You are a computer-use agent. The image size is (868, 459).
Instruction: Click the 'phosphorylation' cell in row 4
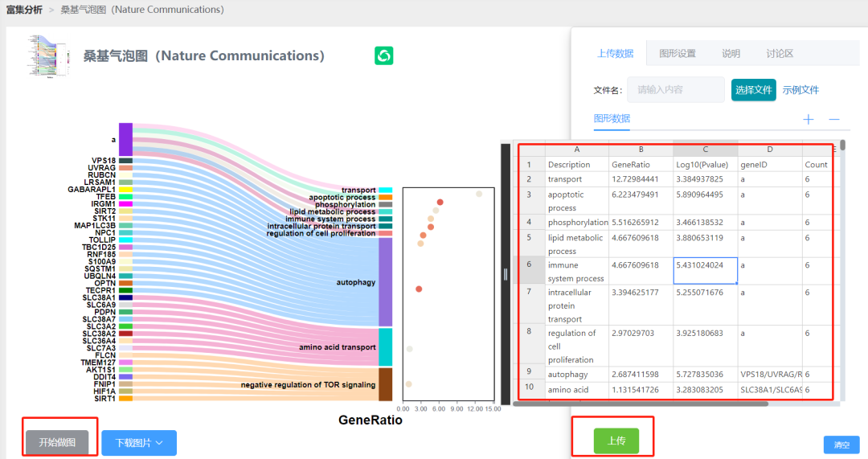[x=577, y=222]
